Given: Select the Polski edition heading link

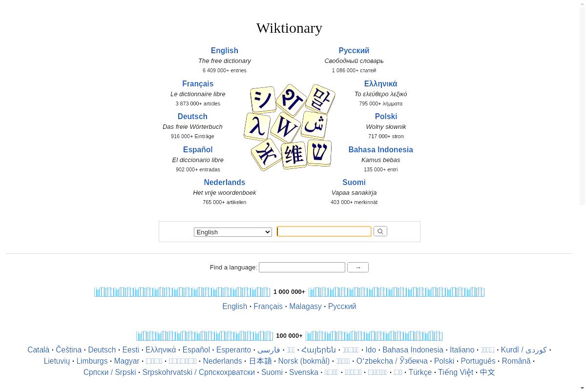Looking at the screenshot, I should 386,117.
